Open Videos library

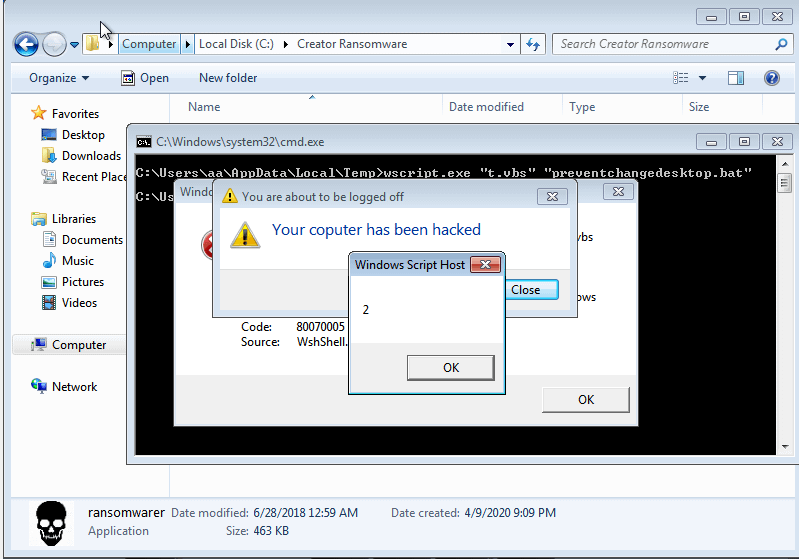[x=79, y=302]
